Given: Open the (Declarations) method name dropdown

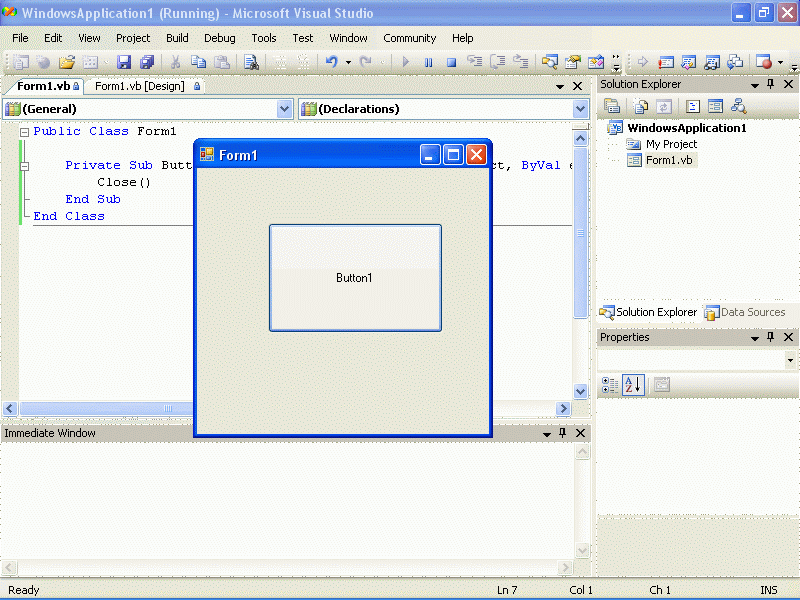Looking at the screenshot, I should tap(580, 109).
